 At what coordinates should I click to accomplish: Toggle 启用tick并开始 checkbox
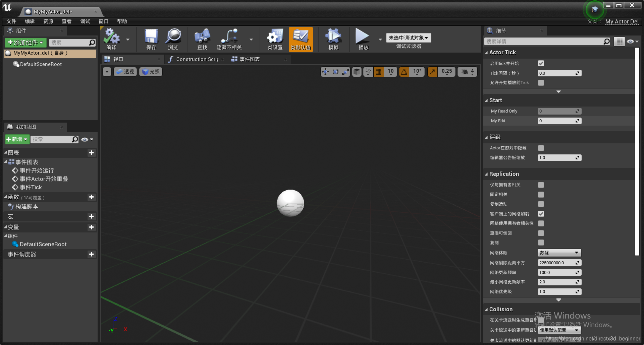click(541, 63)
